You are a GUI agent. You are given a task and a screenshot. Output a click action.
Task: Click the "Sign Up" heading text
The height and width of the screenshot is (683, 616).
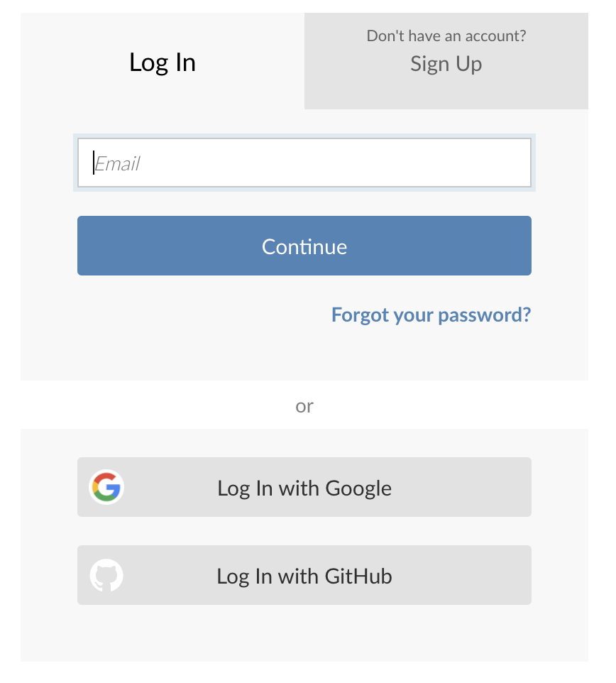[x=446, y=64]
